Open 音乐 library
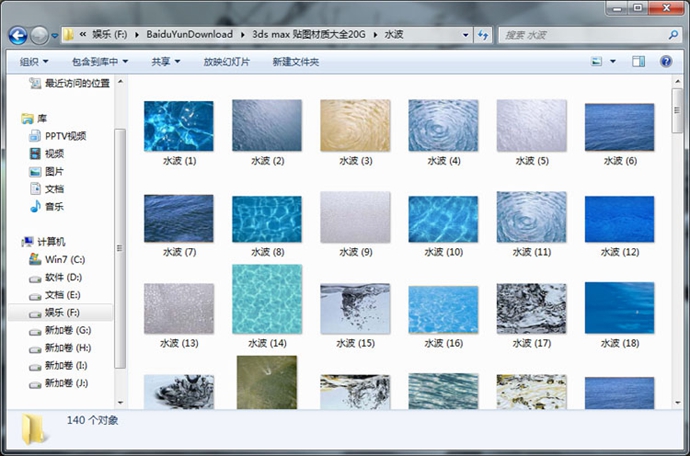 (x=46, y=206)
